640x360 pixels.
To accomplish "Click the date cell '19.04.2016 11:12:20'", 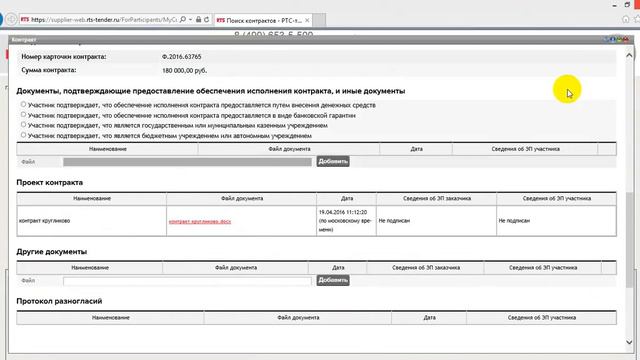I will tap(343, 212).
